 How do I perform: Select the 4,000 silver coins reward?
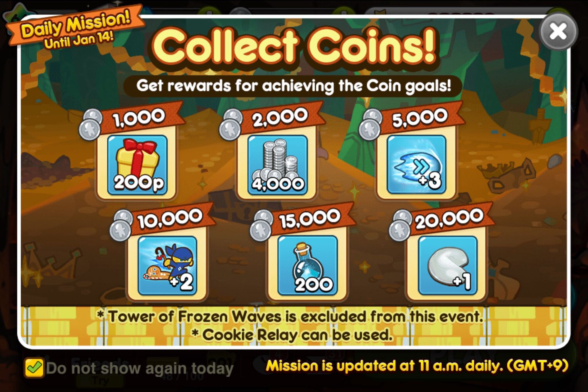[278, 165]
